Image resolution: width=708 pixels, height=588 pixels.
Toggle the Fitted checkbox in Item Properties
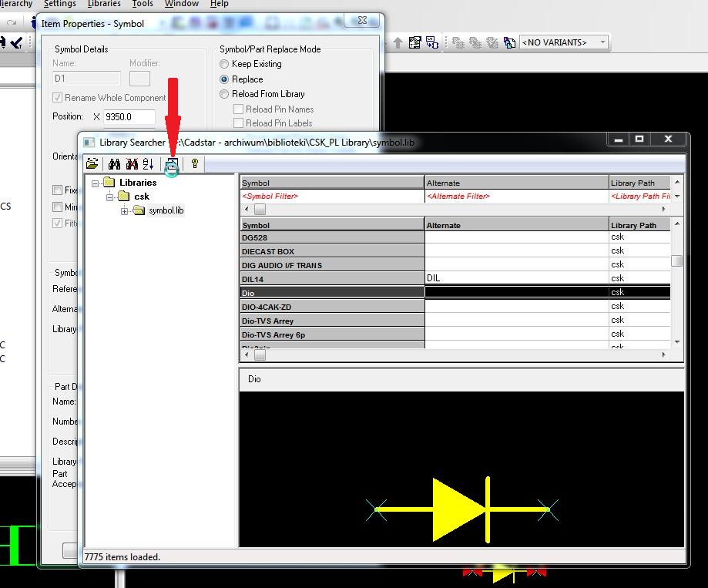[x=57, y=223]
